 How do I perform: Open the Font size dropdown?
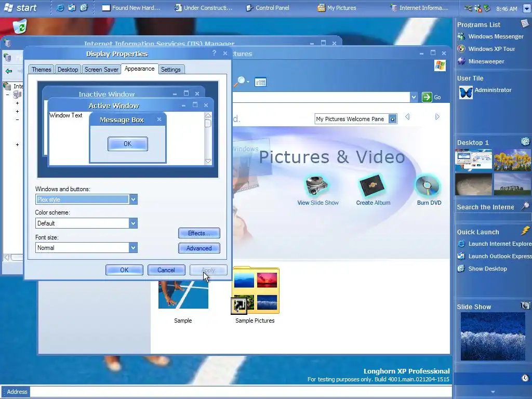click(x=134, y=248)
